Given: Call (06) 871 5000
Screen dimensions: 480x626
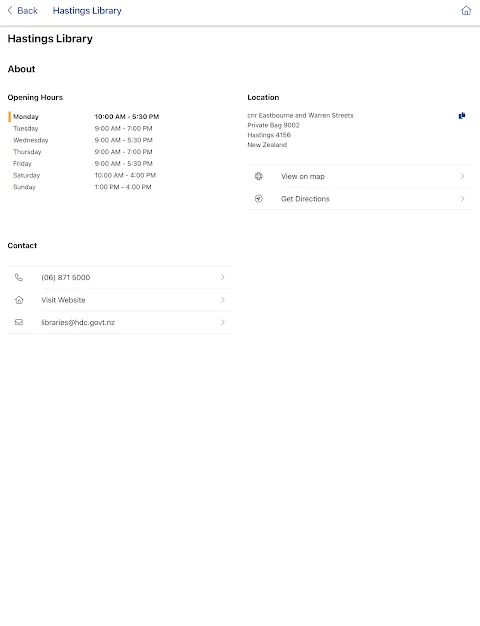Looking at the screenshot, I should coord(120,277).
